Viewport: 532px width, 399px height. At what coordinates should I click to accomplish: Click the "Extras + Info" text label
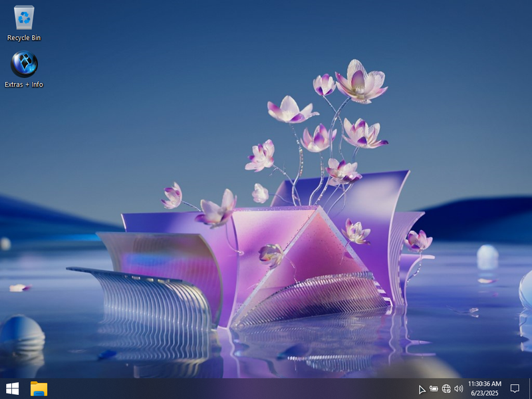[24, 84]
